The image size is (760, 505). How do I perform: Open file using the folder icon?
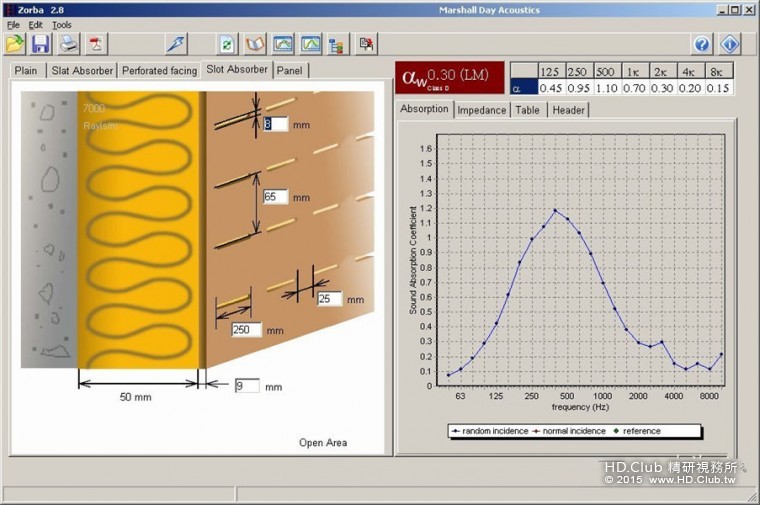(x=15, y=44)
